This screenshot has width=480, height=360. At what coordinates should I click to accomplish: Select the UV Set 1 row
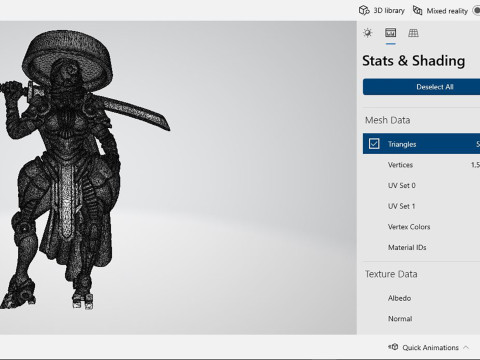(421, 206)
